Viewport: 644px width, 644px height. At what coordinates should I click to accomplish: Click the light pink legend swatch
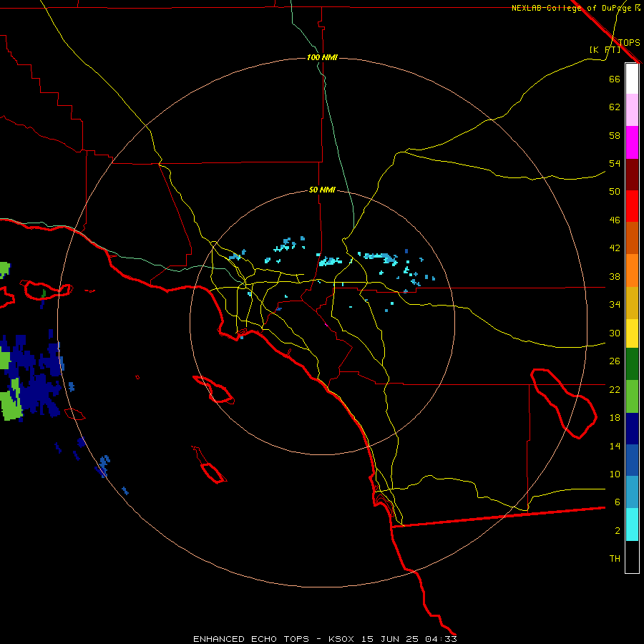[632, 109]
